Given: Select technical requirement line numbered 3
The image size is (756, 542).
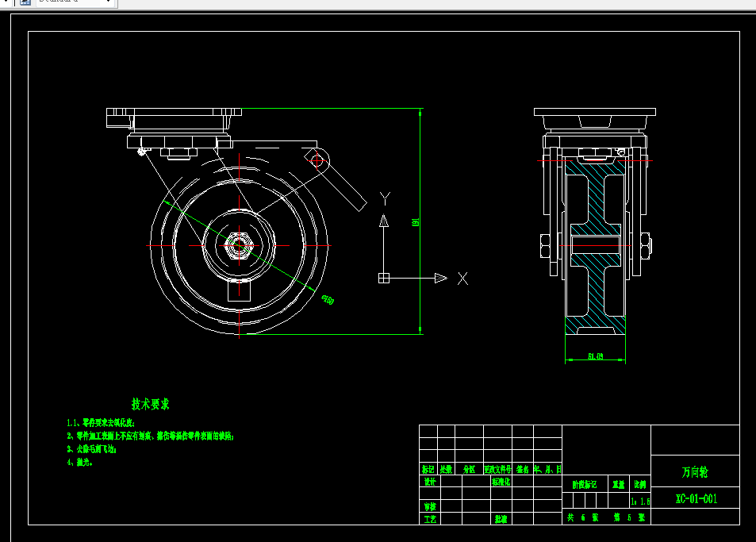Looking at the screenshot, I should pyautogui.click(x=91, y=449).
